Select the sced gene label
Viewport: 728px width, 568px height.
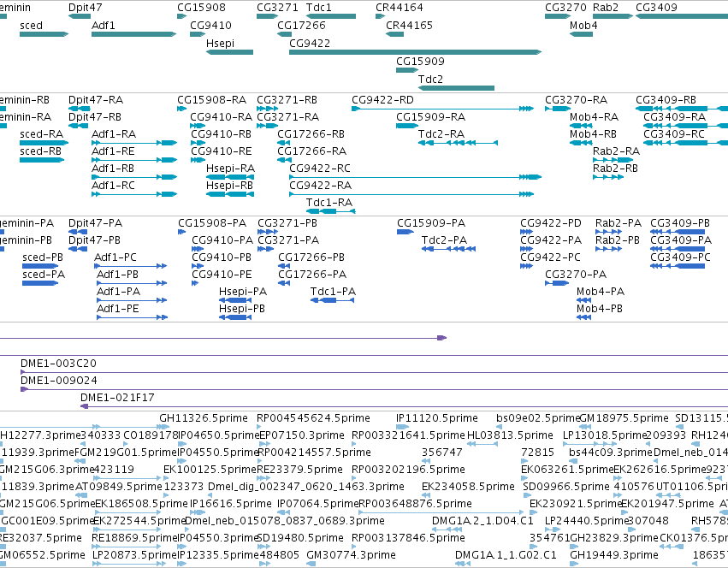31,26
